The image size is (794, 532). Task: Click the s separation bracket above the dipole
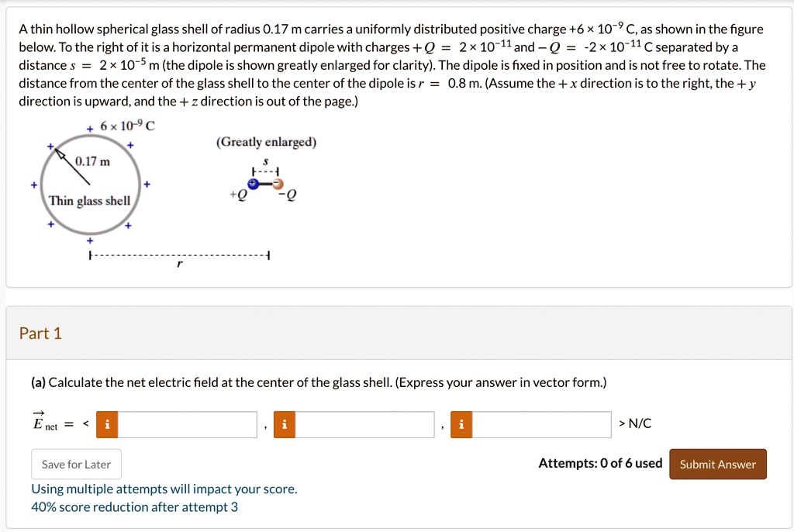click(265, 171)
